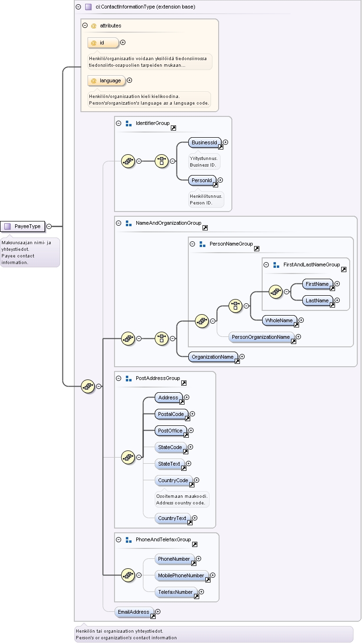
Task: Open the WholeName element
Action: point(280,321)
